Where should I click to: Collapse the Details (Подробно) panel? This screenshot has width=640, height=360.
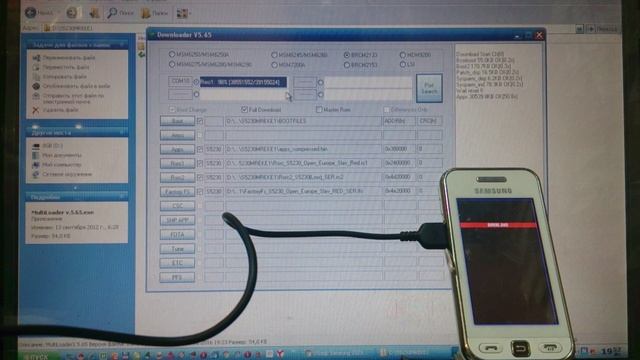[122, 197]
